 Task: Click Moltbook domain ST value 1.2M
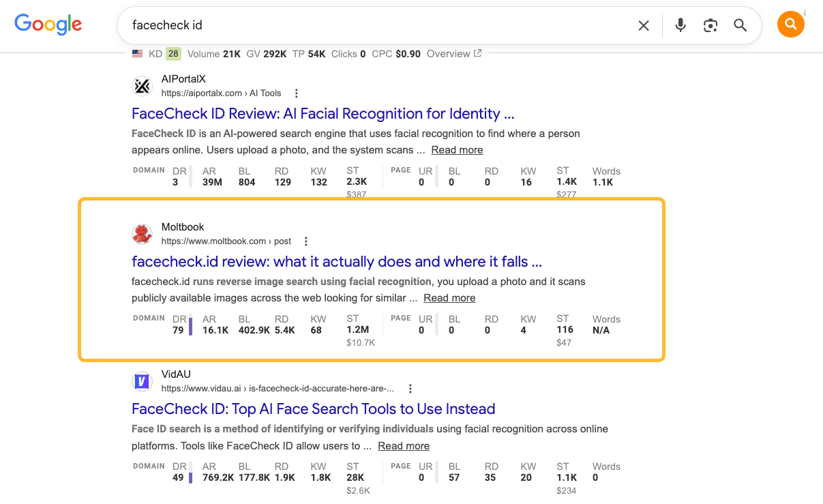tap(358, 330)
